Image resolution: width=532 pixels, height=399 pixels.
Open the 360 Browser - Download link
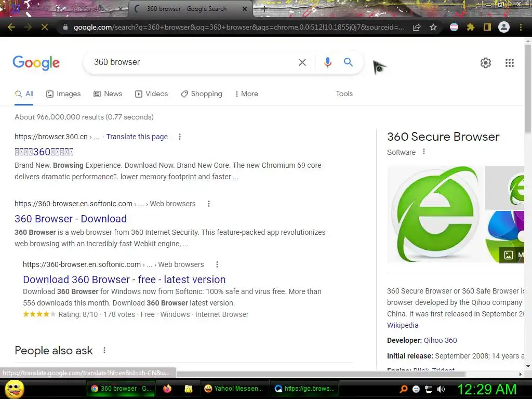pyautogui.click(x=71, y=219)
